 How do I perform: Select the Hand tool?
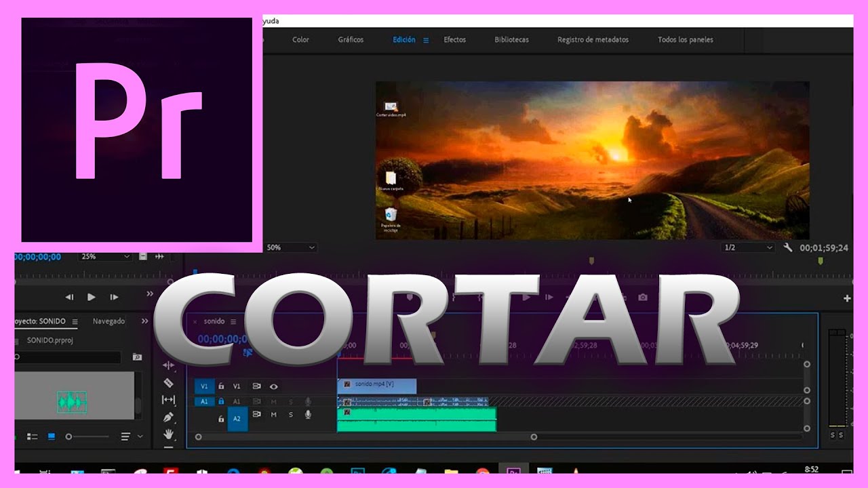[x=168, y=434]
